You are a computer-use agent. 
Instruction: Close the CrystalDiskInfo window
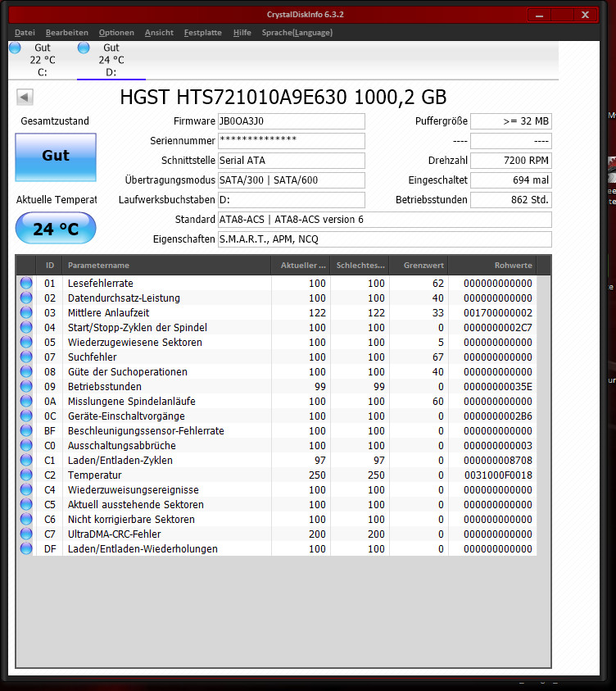585,15
